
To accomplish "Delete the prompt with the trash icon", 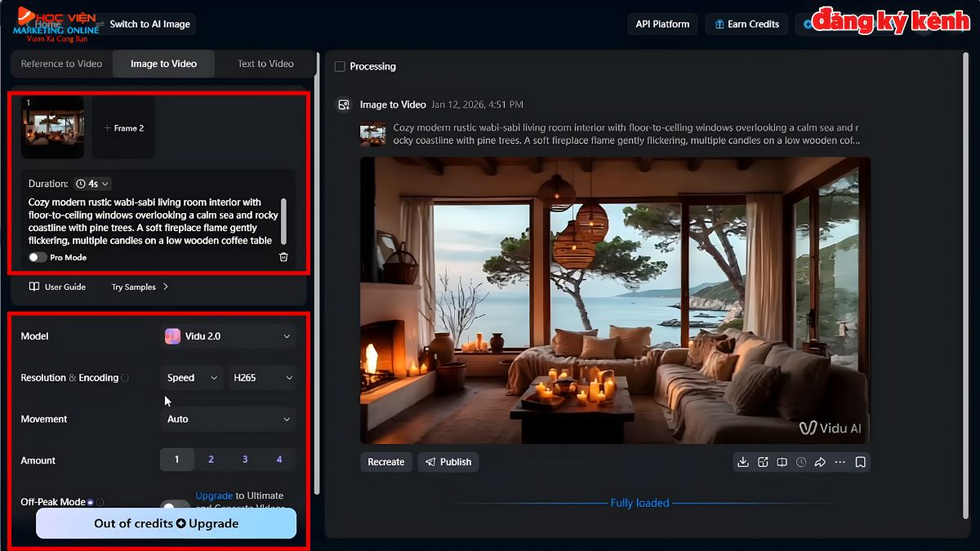I will click(283, 256).
